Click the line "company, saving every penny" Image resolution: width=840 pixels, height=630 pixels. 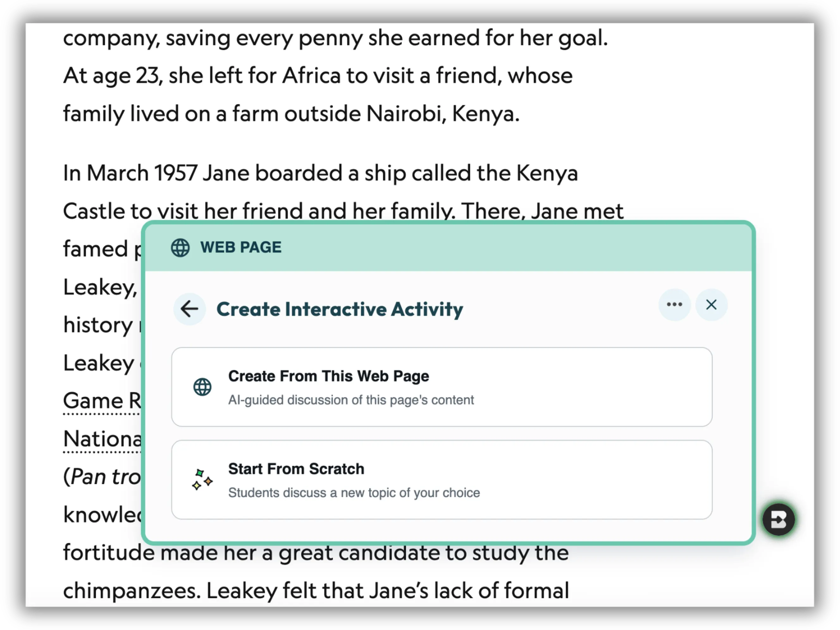(335, 39)
